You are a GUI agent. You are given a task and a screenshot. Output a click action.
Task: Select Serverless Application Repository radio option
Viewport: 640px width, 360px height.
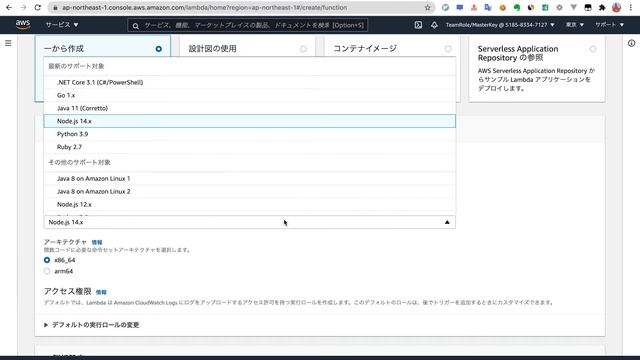click(x=593, y=49)
